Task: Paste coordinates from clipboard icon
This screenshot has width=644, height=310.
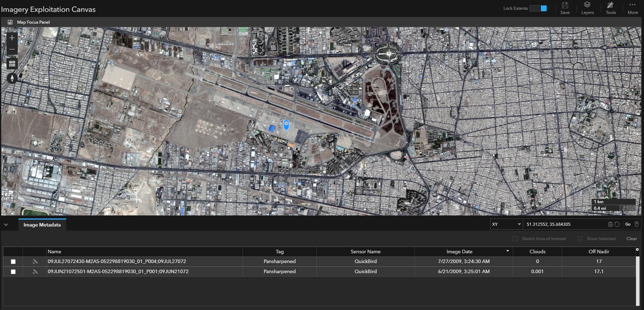Action: [610, 224]
